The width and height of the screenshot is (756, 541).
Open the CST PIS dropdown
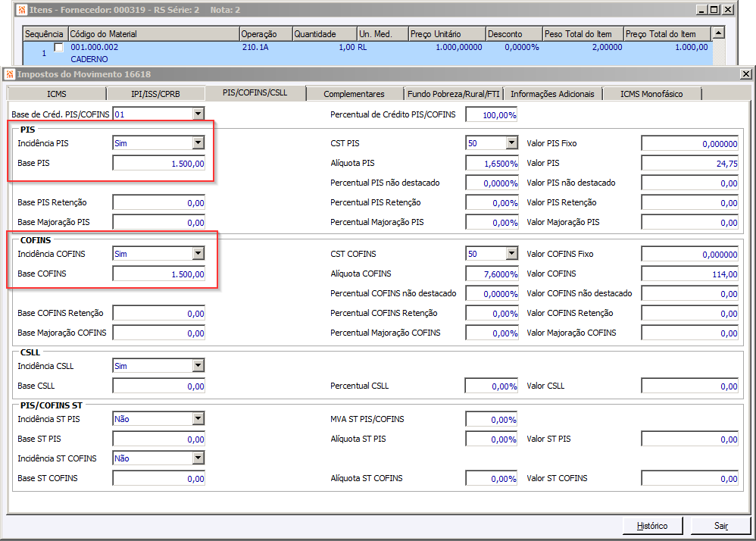tap(512, 142)
